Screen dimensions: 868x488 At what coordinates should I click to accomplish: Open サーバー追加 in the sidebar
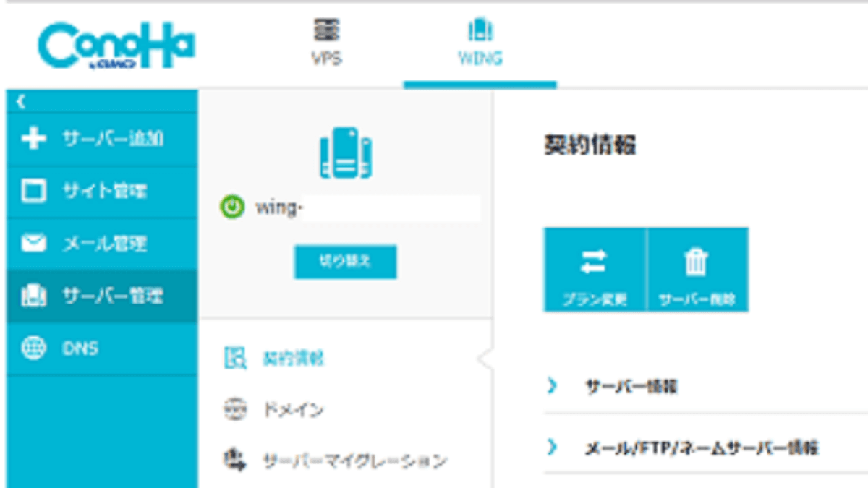point(102,139)
